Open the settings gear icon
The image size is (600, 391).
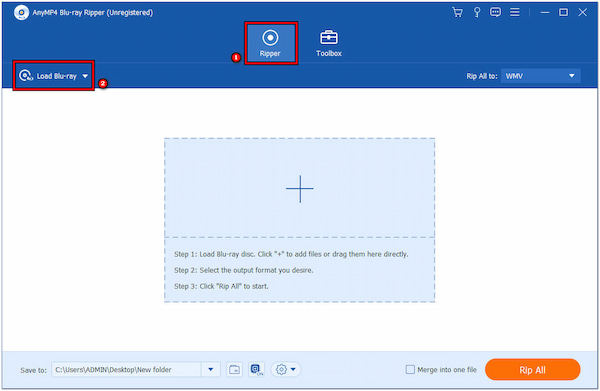281,370
